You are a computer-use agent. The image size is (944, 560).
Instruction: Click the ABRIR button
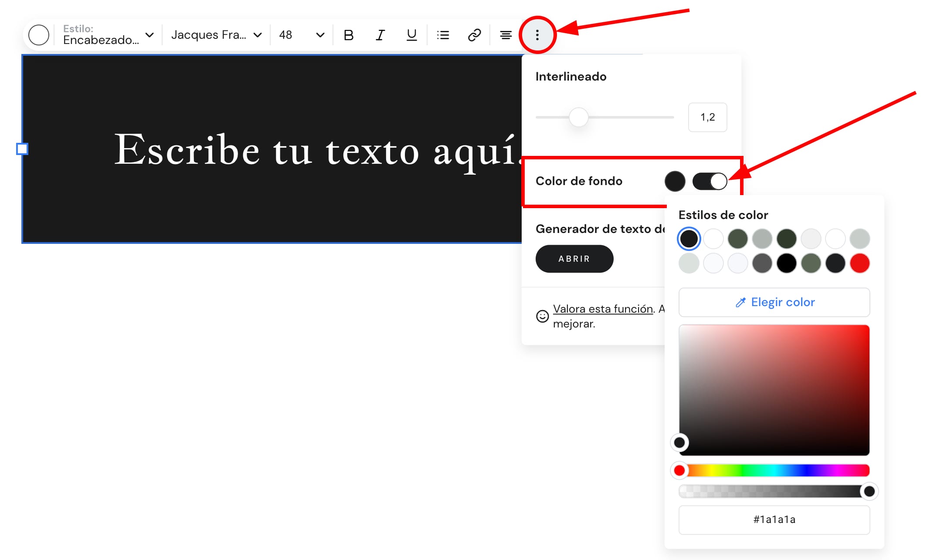(x=574, y=259)
